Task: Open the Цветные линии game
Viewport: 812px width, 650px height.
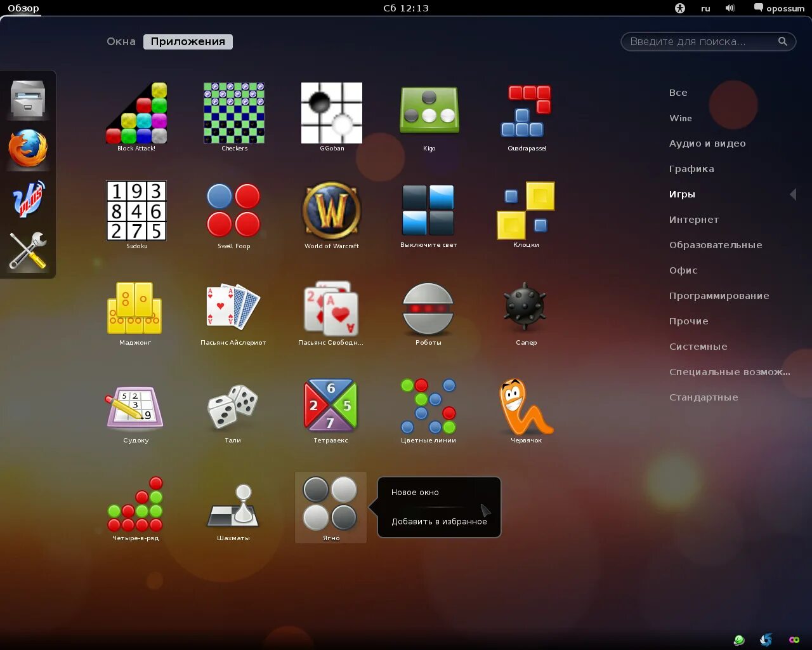Action: click(x=428, y=407)
